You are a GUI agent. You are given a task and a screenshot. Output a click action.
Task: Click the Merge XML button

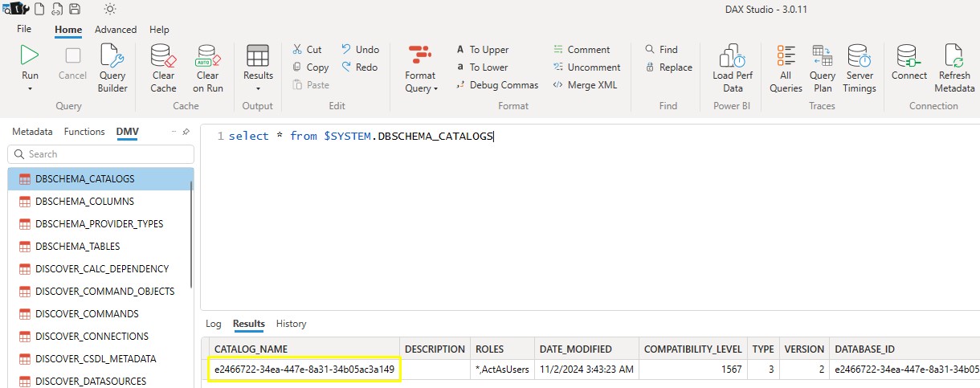585,85
